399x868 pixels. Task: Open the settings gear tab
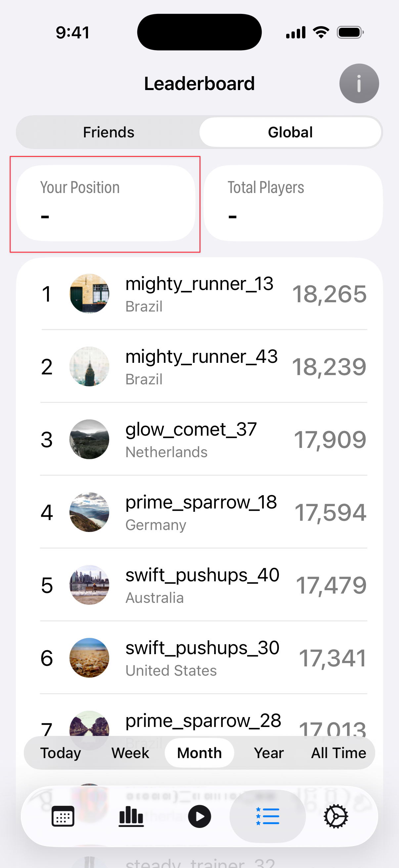336,816
